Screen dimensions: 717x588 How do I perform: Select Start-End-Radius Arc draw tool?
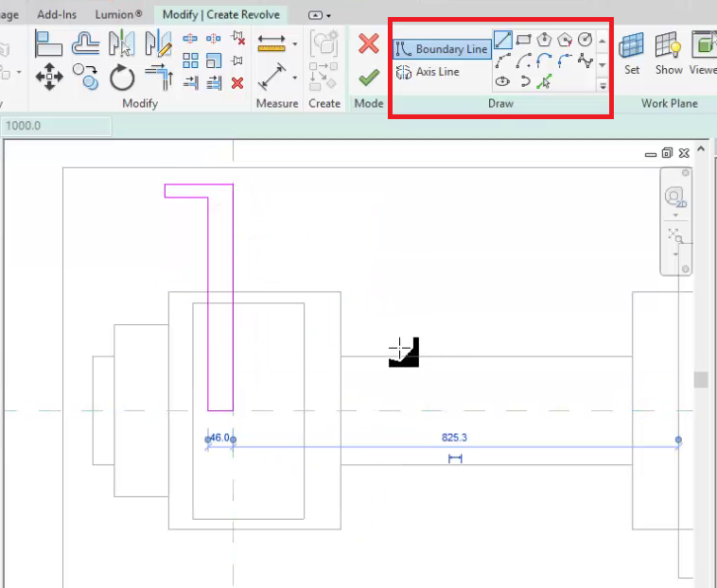503,61
